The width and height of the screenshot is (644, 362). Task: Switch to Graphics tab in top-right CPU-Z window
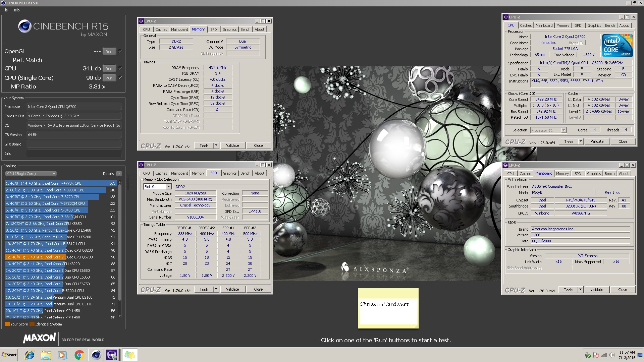pos(594,25)
